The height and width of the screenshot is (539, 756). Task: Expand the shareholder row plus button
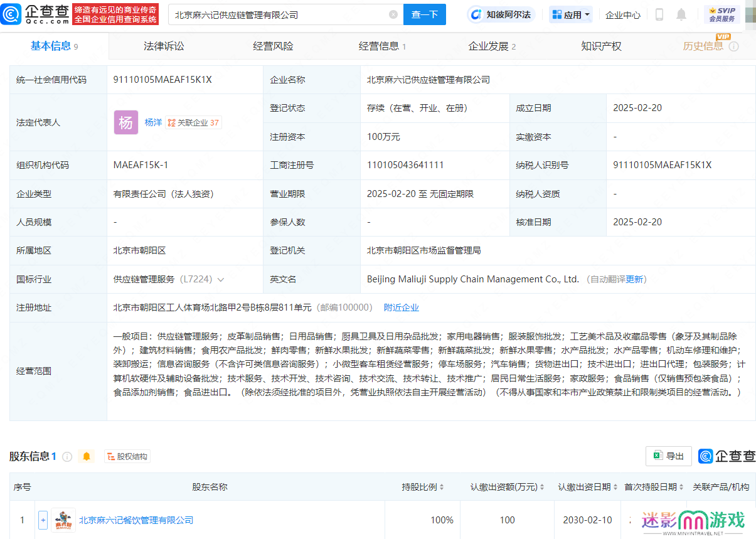coord(43,520)
